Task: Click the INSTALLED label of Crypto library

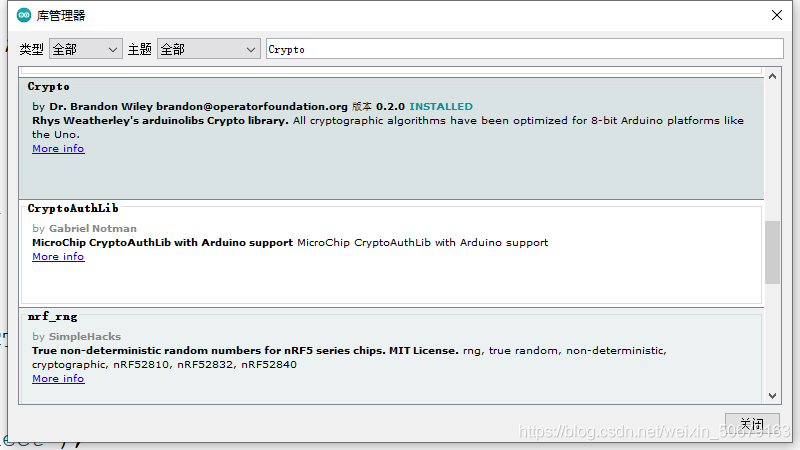Action: [441, 106]
